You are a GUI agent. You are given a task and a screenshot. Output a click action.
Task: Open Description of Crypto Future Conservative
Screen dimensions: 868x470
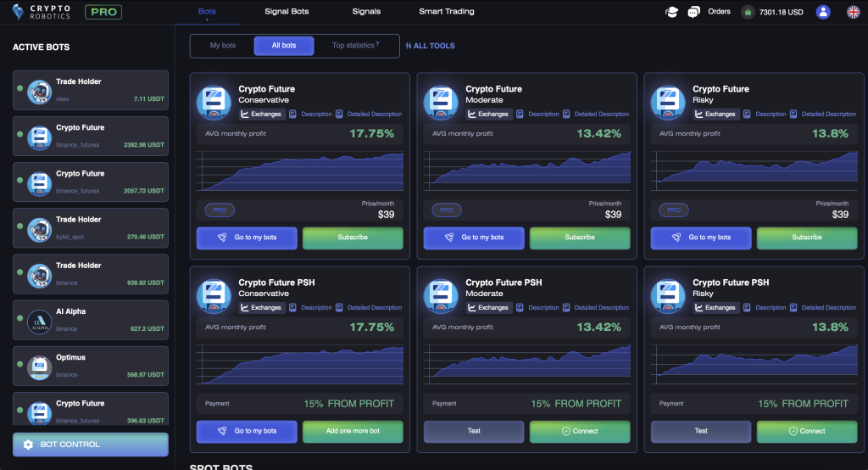(310, 115)
